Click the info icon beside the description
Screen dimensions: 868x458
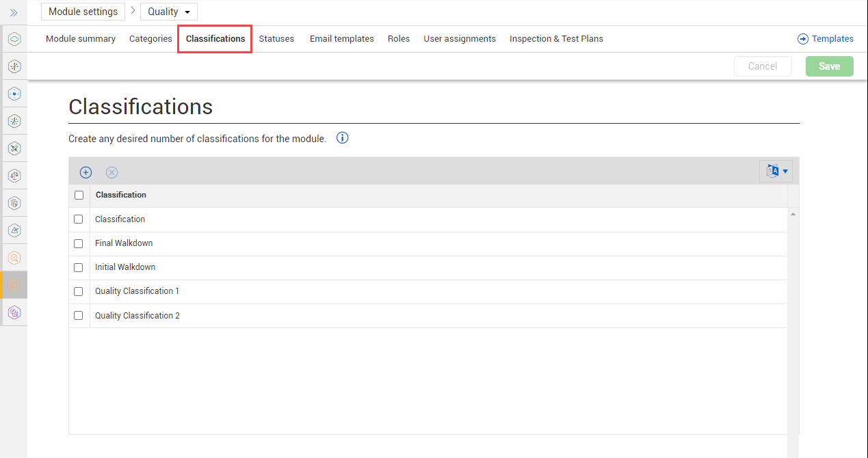click(343, 138)
